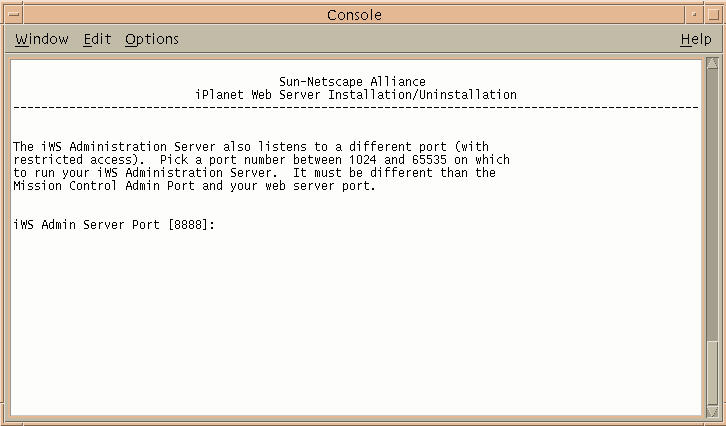The width and height of the screenshot is (726, 426).
Task: Open the Window menu
Action: tap(42, 39)
